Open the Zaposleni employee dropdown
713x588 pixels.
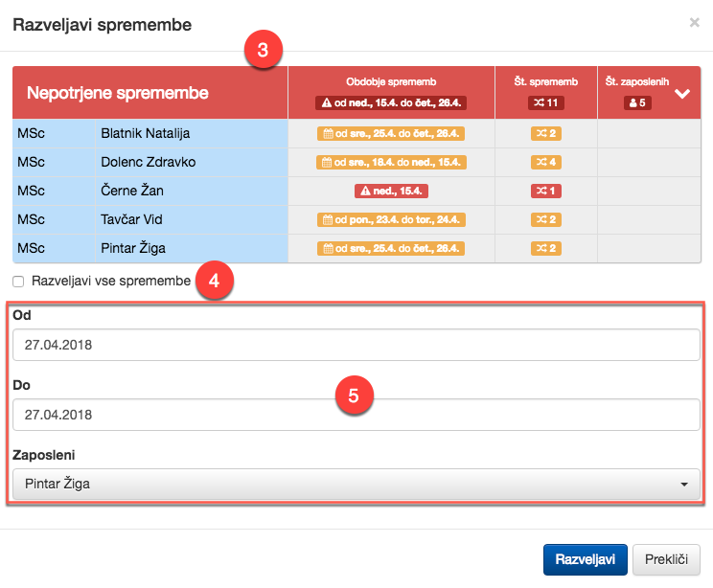[x=356, y=484]
